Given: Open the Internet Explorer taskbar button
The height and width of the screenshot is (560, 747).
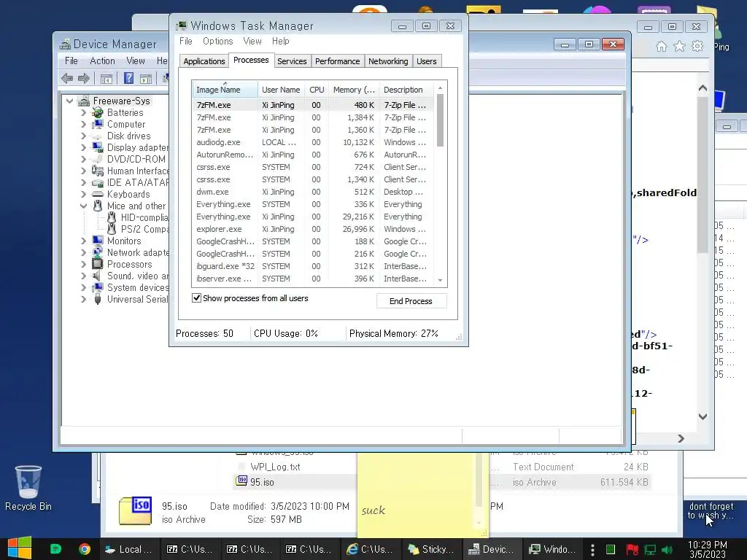Looking at the screenshot, I should coord(371,549).
